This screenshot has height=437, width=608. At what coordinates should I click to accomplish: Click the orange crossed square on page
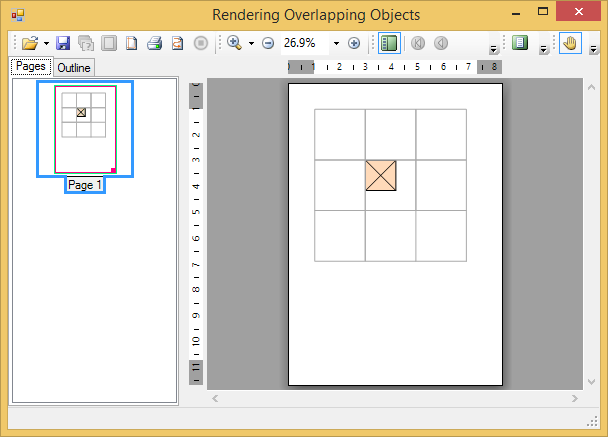[381, 174]
